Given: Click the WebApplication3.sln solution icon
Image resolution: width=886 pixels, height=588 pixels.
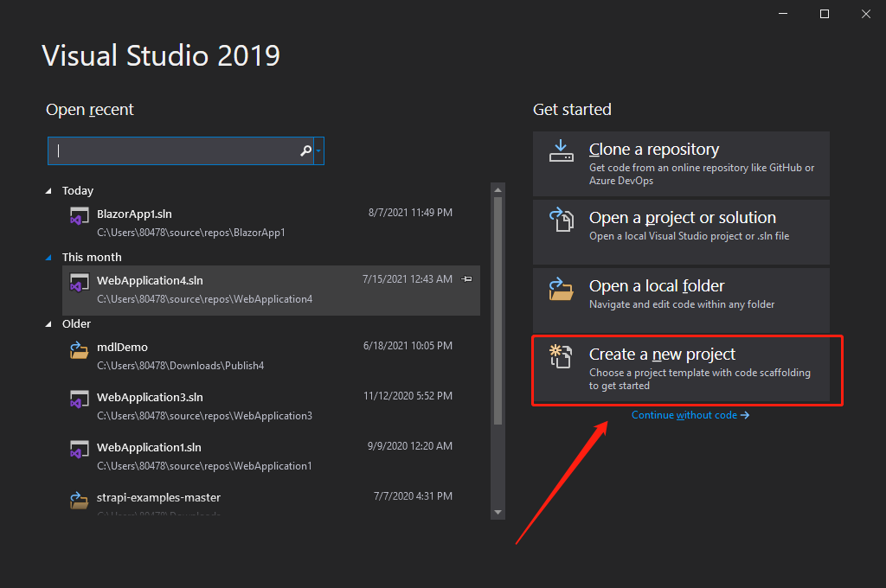Looking at the screenshot, I should 80,400.
